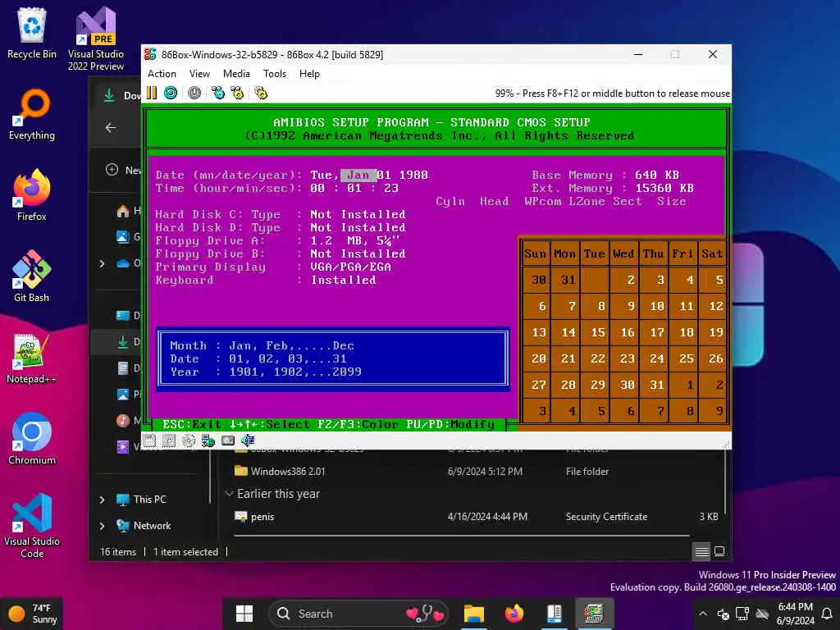Image resolution: width=840 pixels, height=630 pixels.
Task: Open clock showing 6:44 PM
Action: coord(795,614)
